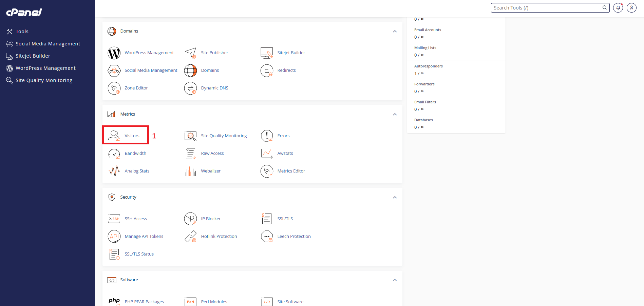
Task: Click the IP Blocker icon
Action: 190,219
